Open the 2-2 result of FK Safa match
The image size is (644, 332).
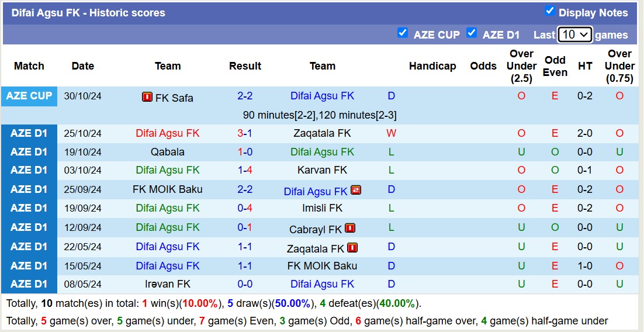[245, 96]
